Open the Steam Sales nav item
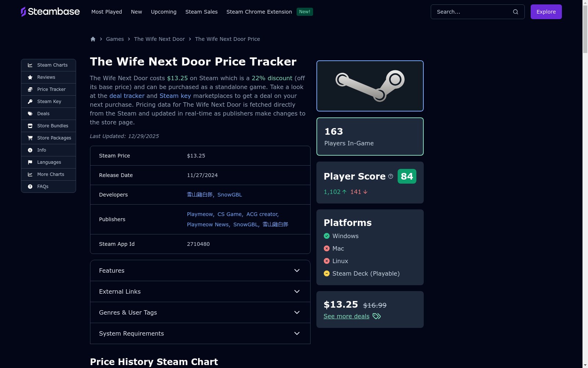Viewport: 588px width, 368px height. tap(201, 12)
